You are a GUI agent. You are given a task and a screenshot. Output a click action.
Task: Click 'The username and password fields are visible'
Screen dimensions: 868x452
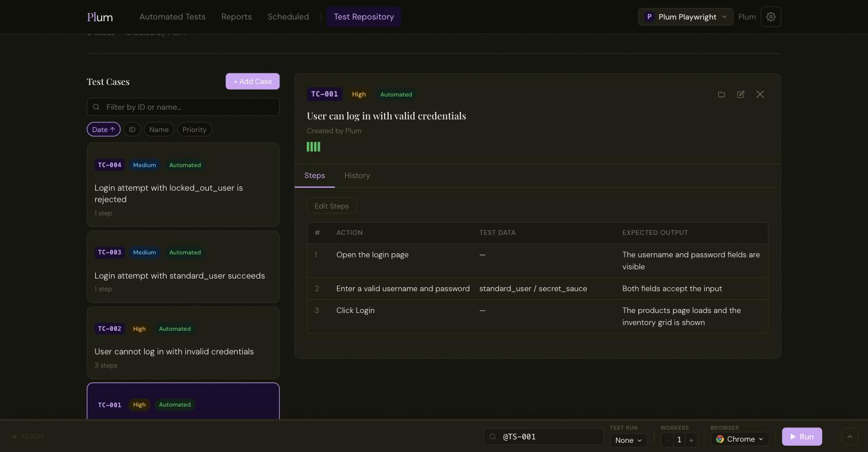[691, 260]
